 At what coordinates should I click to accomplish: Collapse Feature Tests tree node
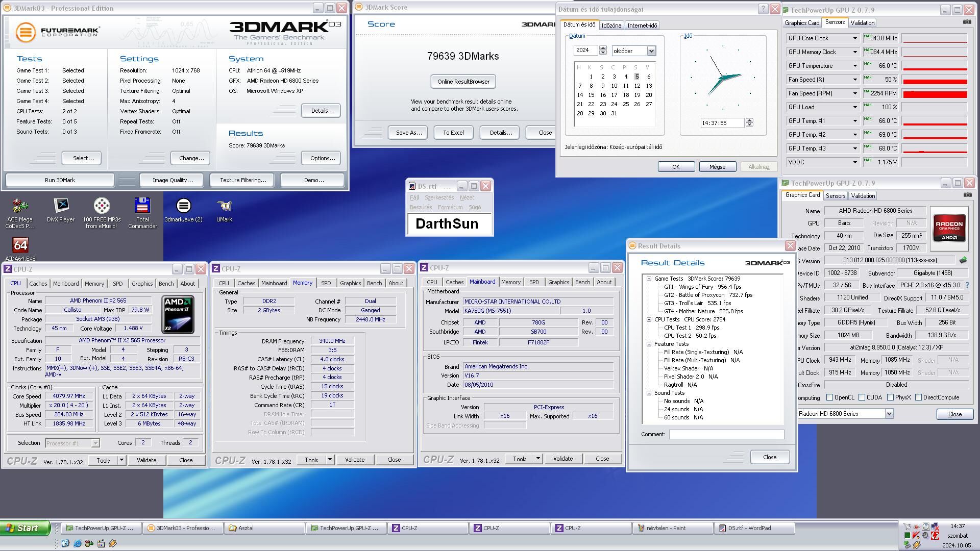[649, 344]
